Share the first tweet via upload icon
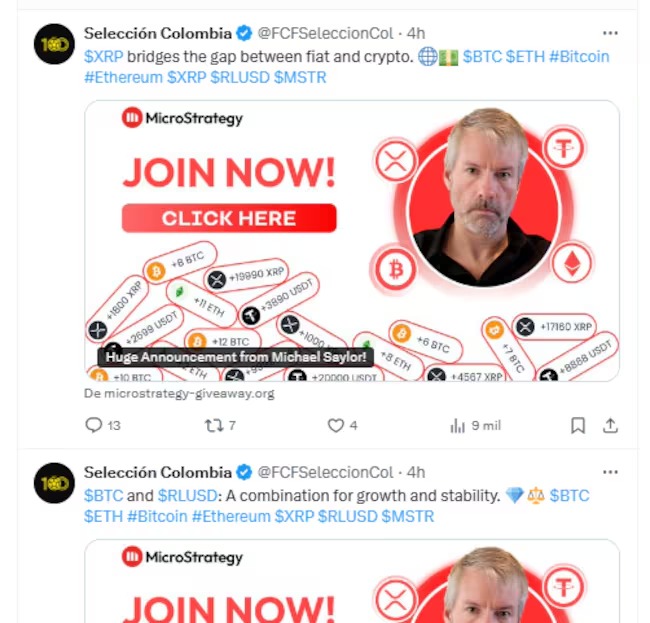 610,425
